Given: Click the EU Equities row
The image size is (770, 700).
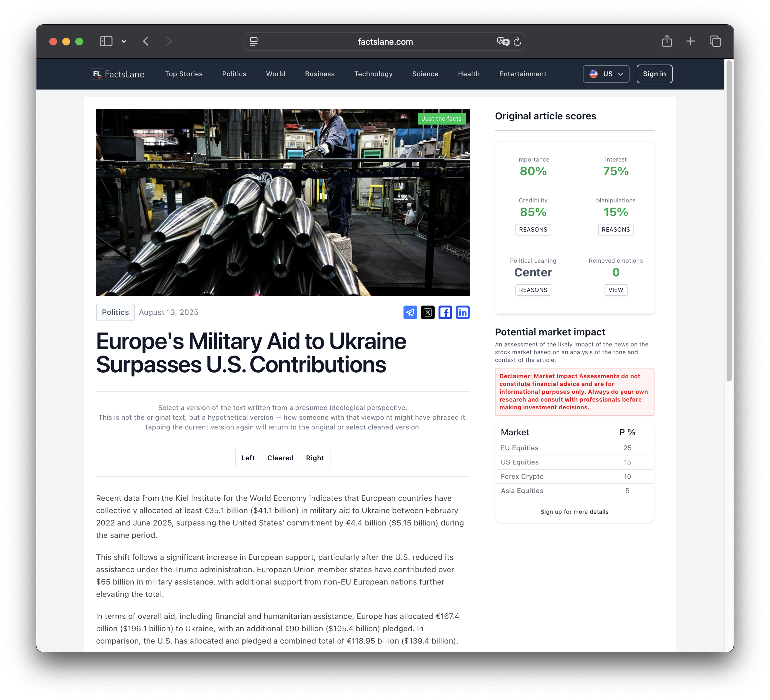Looking at the screenshot, I should (574, 448).
